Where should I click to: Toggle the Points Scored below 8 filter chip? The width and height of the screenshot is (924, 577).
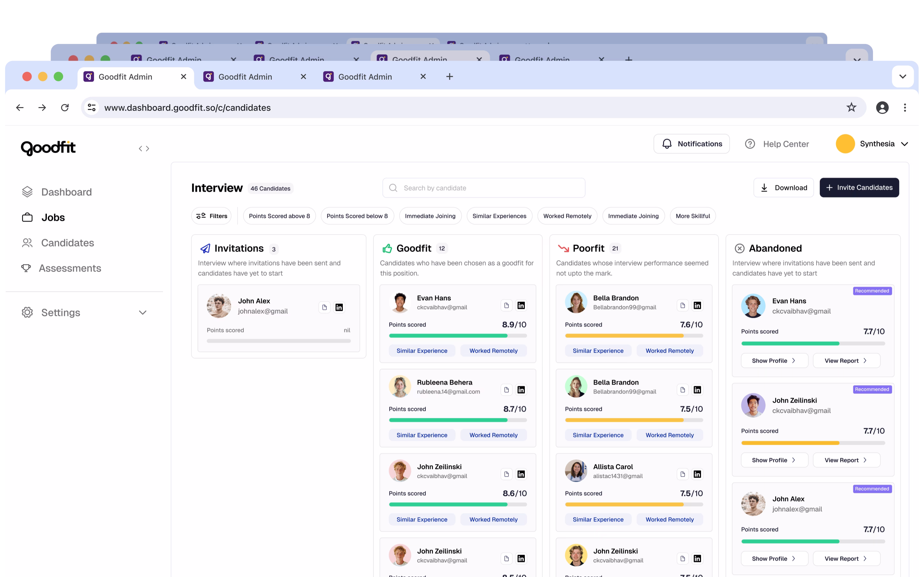(357, 216)
